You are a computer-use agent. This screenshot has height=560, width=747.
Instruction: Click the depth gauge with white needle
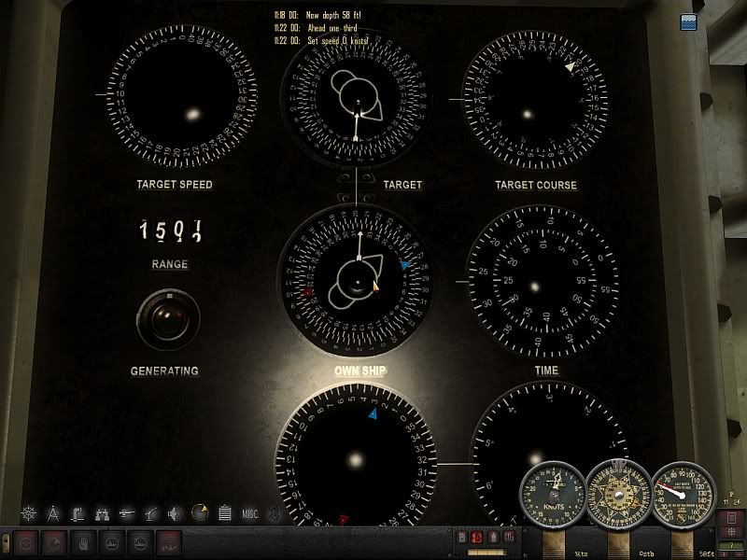[684, 495]
